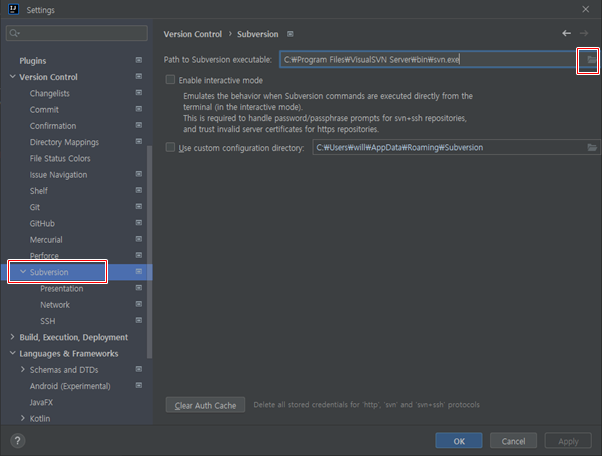The image size is (602, 456).
Task: Click project-level icon on Android (Experimental) row
Action: pos(139,385)
